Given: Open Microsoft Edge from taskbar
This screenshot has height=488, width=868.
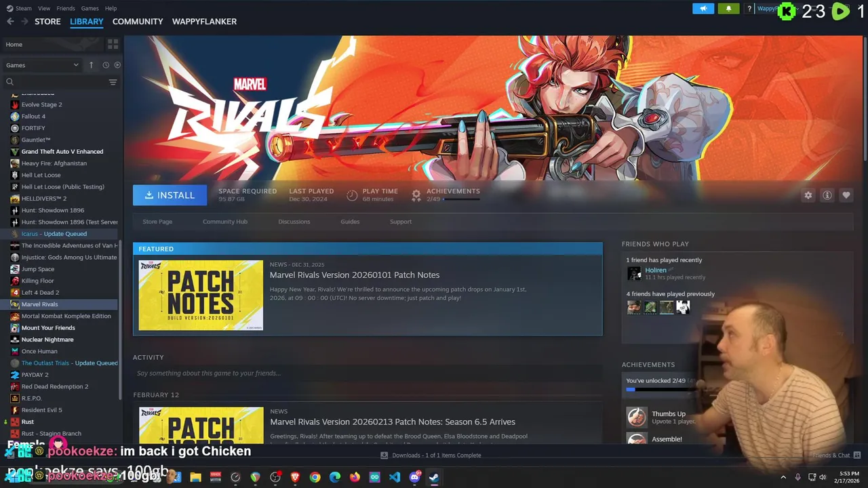Looking at the screenshot, I should coord(335,477).
